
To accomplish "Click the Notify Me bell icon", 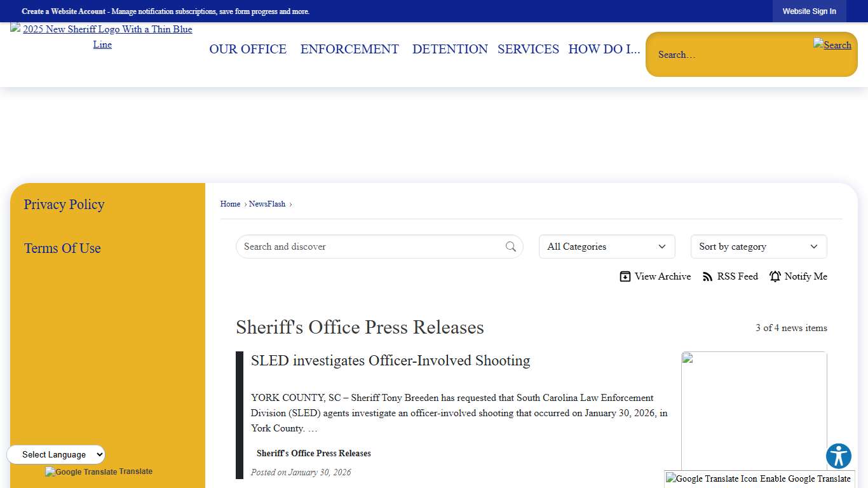I will 775,276.
